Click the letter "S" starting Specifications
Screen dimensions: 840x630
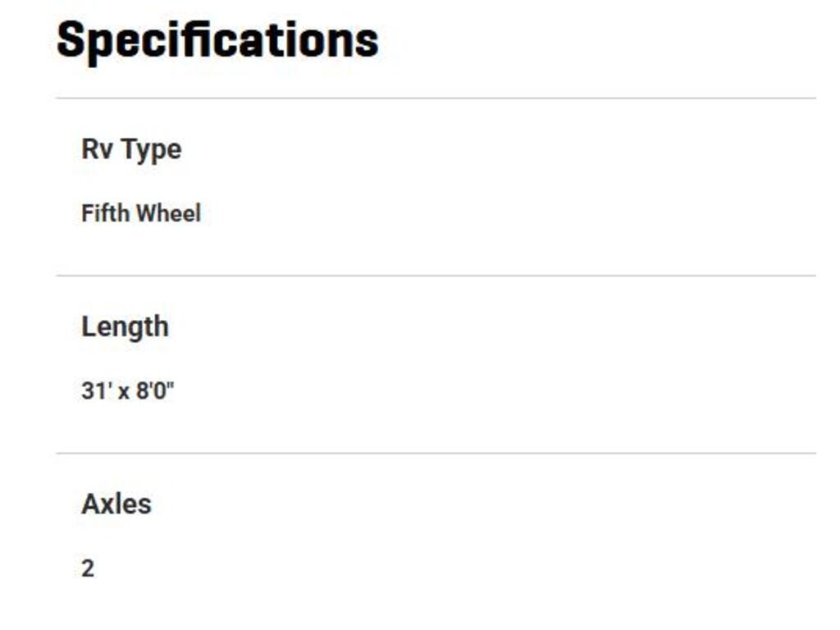pyautogui.click(x=71, y=39)
